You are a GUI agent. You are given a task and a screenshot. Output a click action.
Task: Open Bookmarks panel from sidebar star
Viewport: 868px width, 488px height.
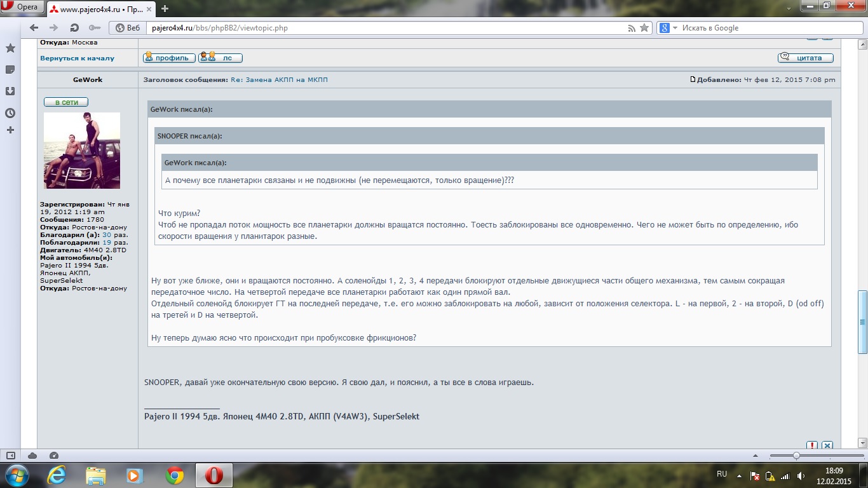pyautogui.click(x=10, y=48)
